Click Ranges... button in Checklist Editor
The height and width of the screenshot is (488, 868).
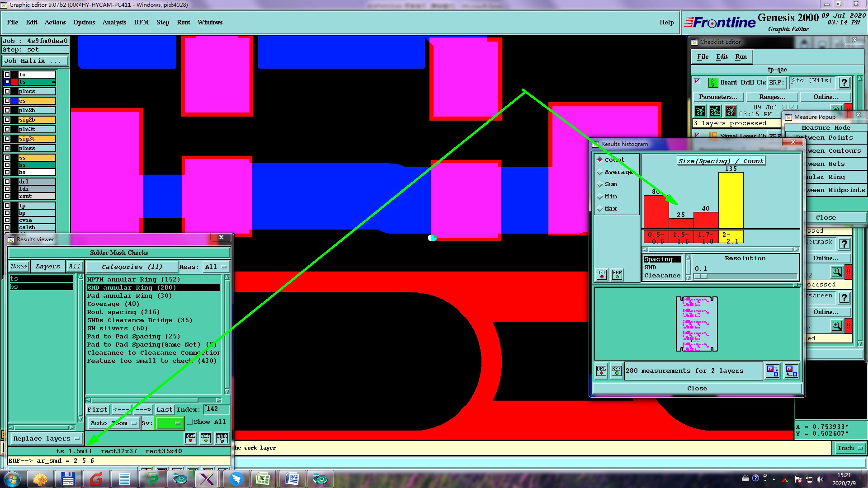(772, 97)
